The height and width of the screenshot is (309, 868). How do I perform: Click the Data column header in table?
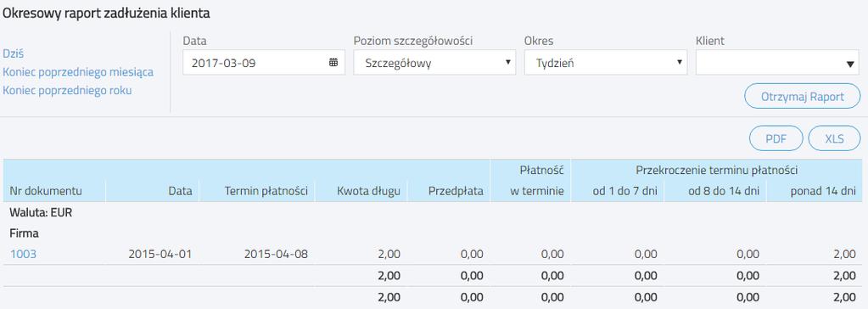click(x=181, y=191)
